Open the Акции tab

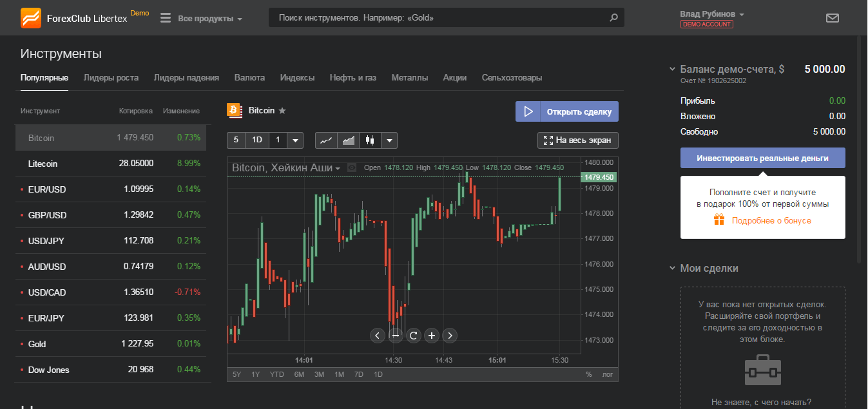455,77
